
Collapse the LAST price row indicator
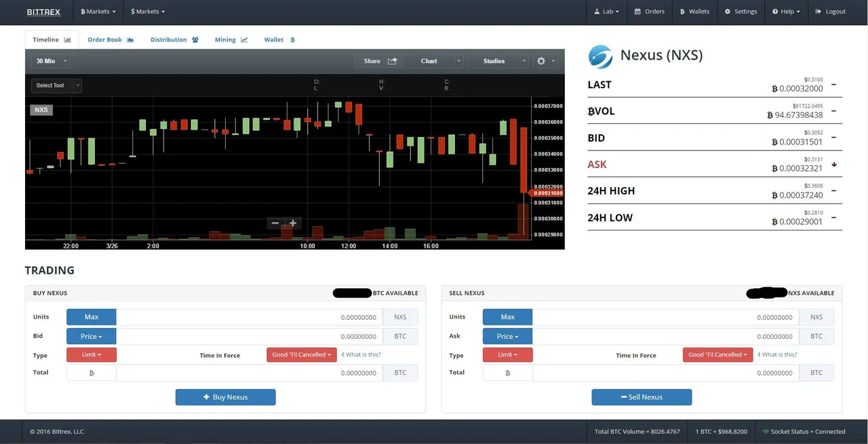833,85
